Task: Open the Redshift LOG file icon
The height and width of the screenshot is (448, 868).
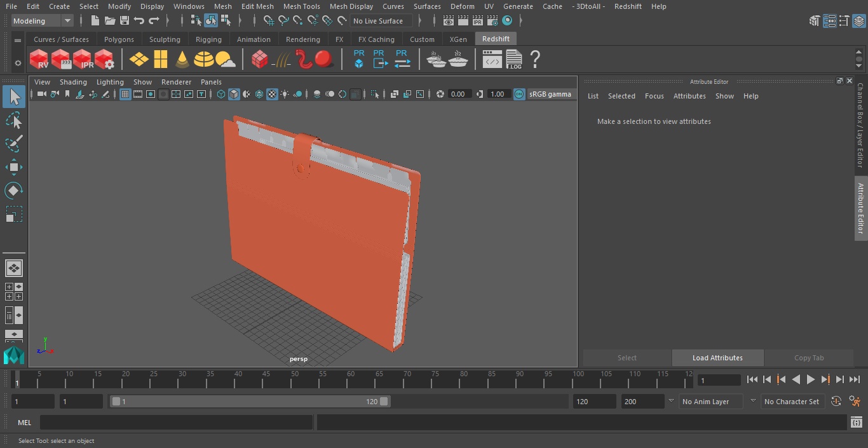Action: [x=513, y=60]
